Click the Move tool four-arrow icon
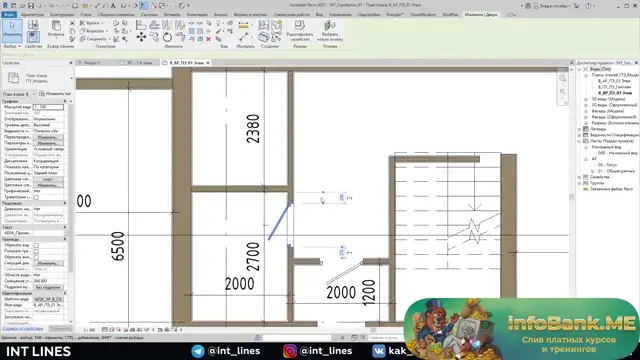Viewport: 640px width, 360px height. (141, 37)
